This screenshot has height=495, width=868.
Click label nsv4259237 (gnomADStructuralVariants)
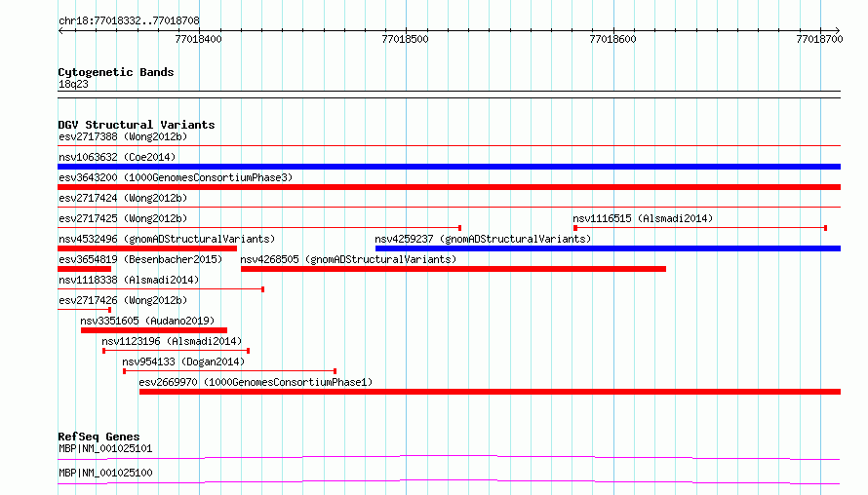point(483,239)
